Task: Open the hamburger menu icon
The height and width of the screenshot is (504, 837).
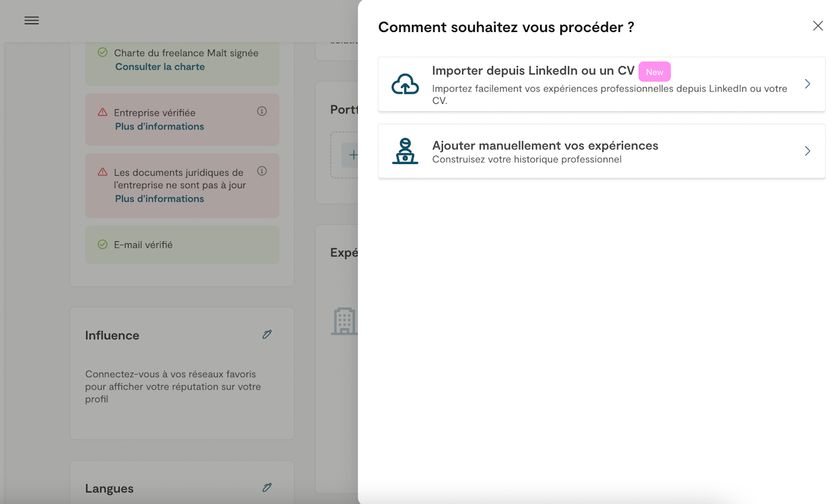Action: pyautogui.click(x=31, y=20)
